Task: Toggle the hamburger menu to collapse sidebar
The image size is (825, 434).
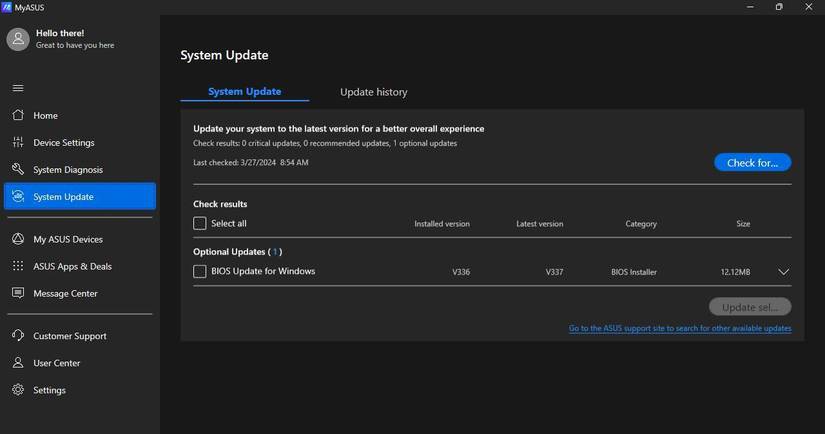Action: (18, 88)
